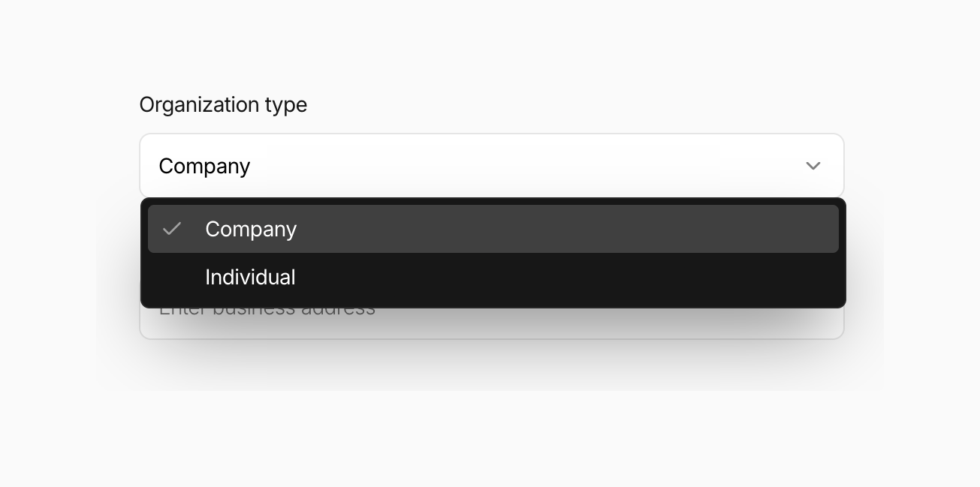Image resolution: width=980 pixels, height=487 pixels.
Task: Click the white Company select field
Action: (491, 166)
